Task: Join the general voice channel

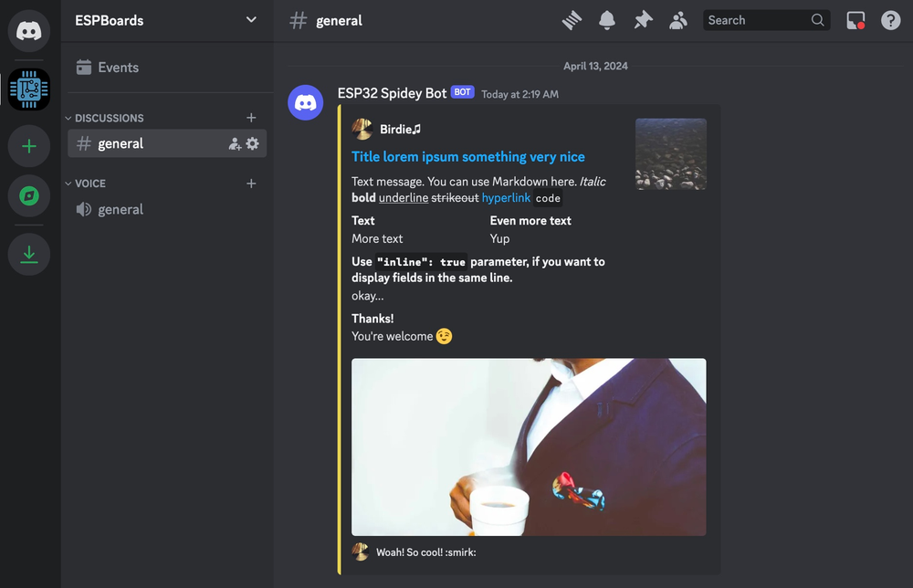Action: pos(121,209)
